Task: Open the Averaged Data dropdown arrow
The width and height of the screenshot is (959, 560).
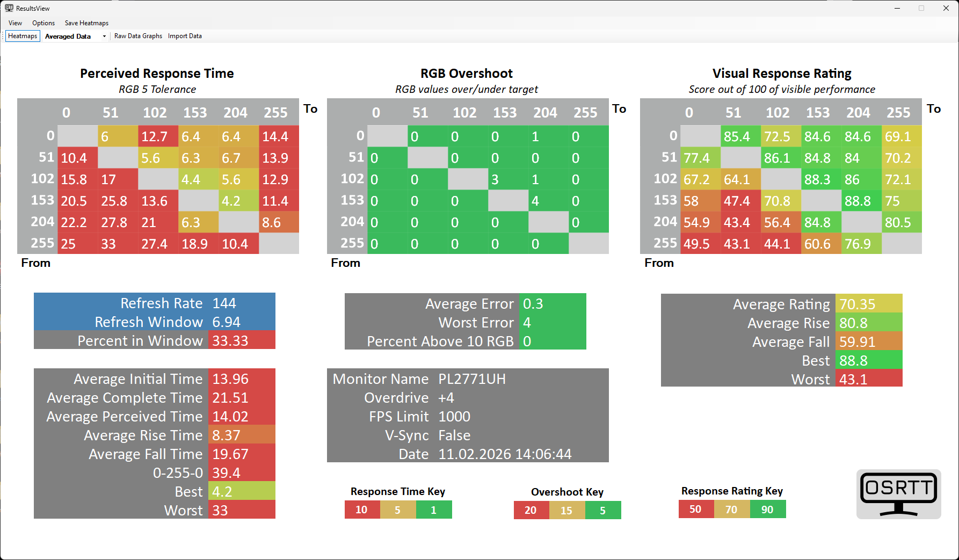Action: (x=104, y=37)
